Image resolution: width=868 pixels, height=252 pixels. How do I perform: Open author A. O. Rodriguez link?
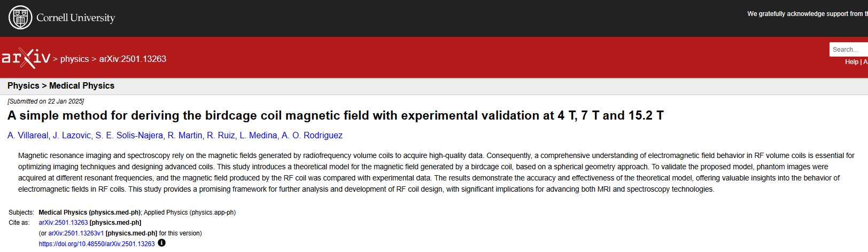tap(312, 136)
